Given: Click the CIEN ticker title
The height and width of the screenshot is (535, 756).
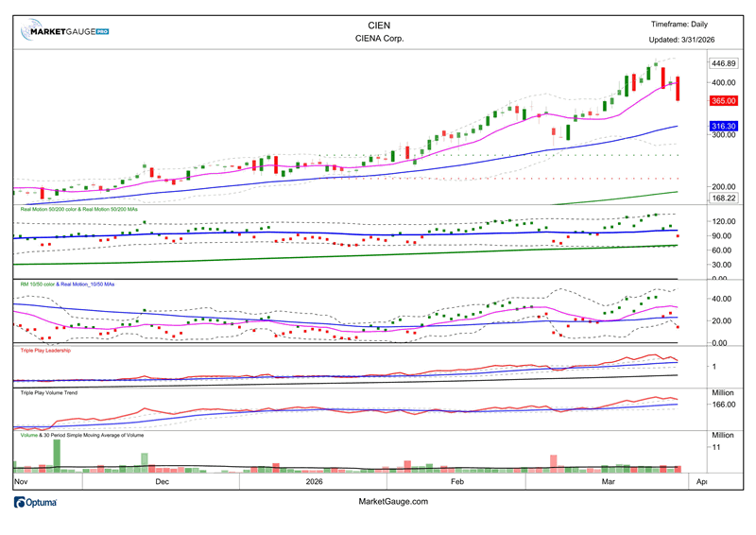Looking at the screenshot, I should 378,26.
